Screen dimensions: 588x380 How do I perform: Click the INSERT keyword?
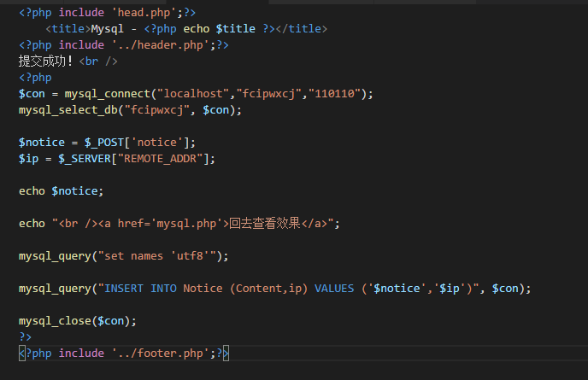124,289
